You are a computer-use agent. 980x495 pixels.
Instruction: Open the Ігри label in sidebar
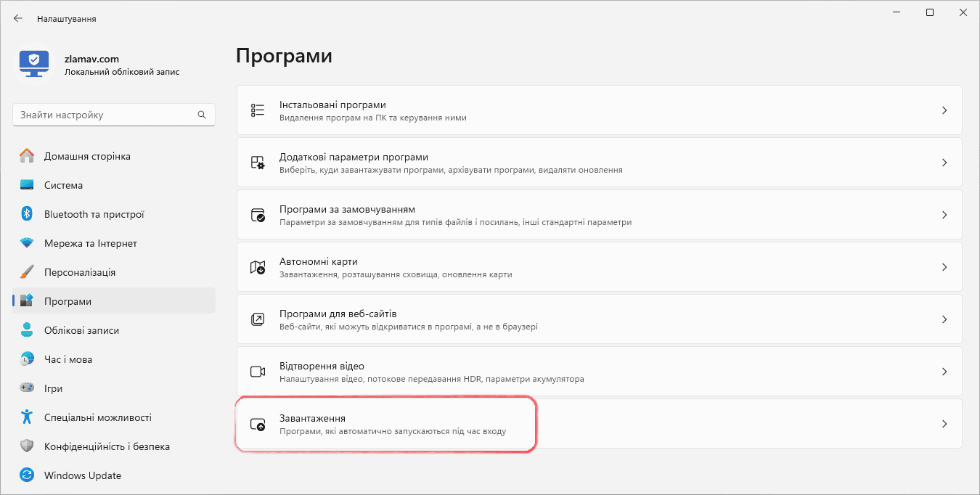(53, 388)
